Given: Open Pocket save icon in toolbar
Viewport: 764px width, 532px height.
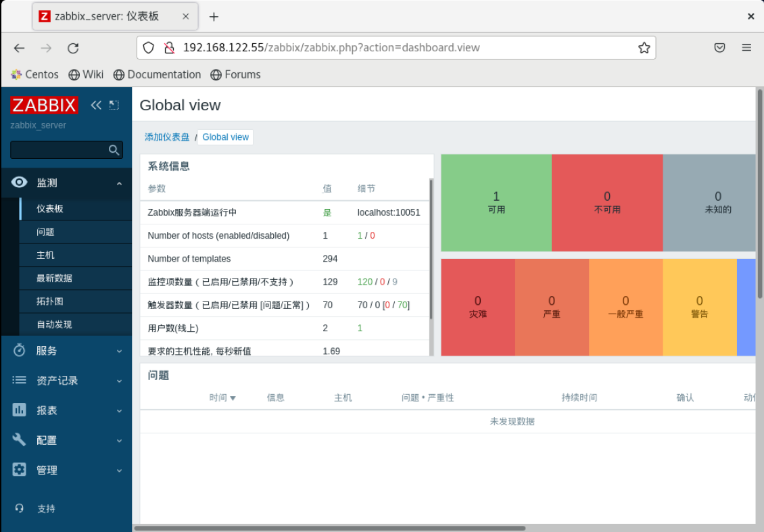Looking at the screenshot, I should [x=719, y=48].
